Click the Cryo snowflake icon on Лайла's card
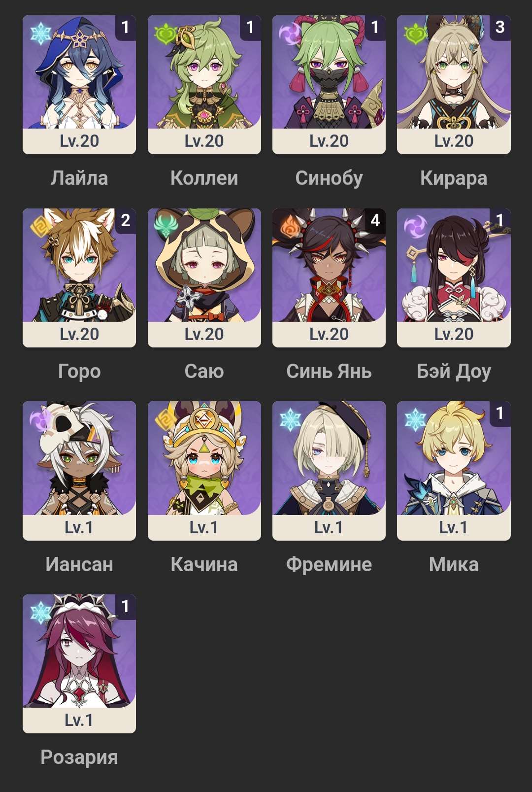Viewport: 532px width, 792px height. (40, 34)
